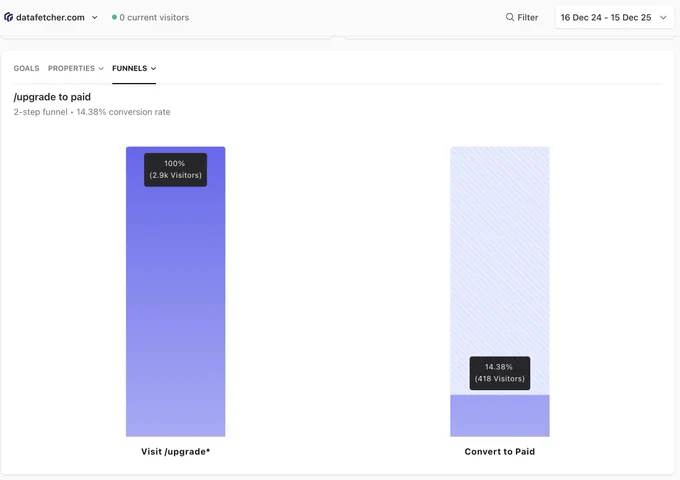Click the striped drop-off area of Convert to Paid
This screenshot has height=480, width=680.
[x=500, y=251]
